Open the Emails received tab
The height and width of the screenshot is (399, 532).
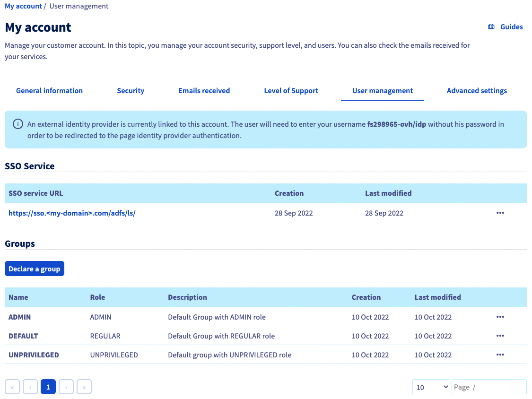point(204,91)
